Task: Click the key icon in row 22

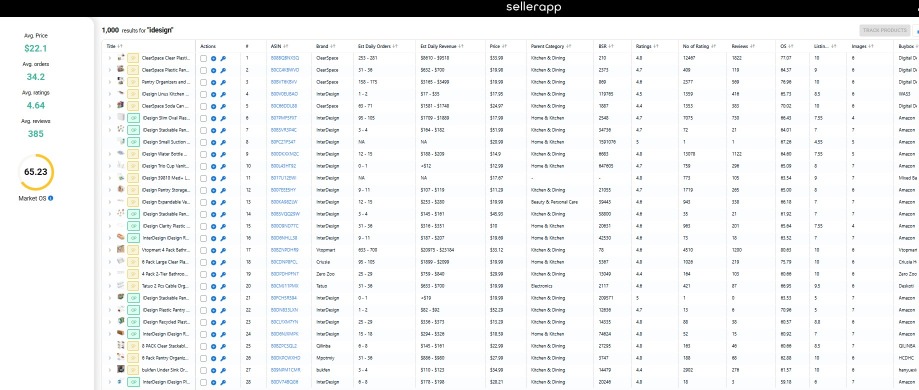Action: [223, 310]
